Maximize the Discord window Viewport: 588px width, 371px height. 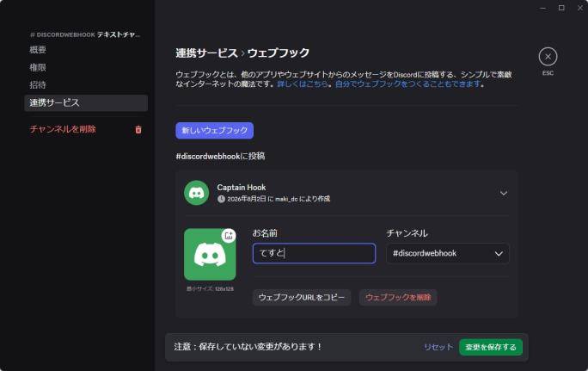561,8
